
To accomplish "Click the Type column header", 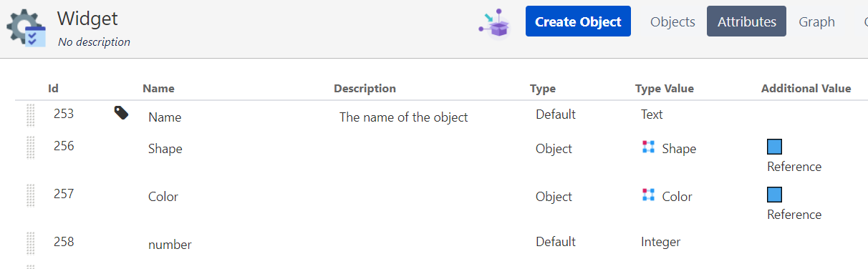I will coord(543,89).
